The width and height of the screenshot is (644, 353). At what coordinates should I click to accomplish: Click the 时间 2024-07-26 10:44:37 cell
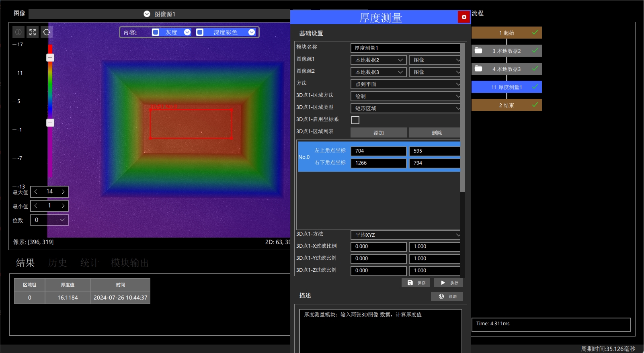121,298
